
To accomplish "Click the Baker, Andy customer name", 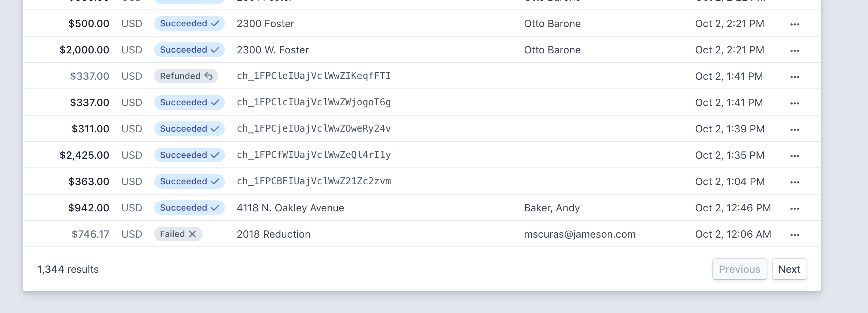I will click(552, 208).
